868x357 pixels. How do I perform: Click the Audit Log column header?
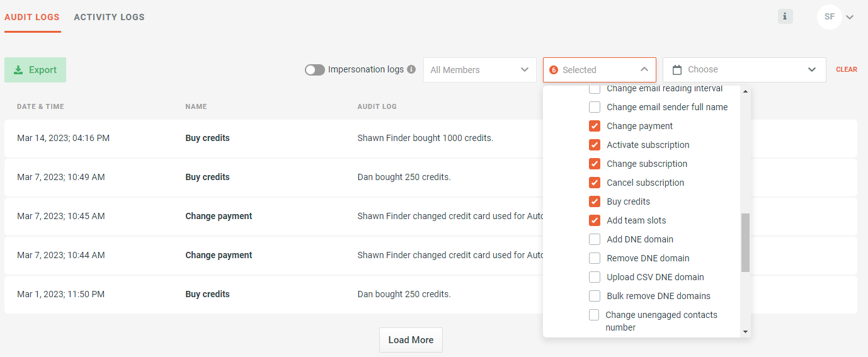click(x=377, y=106)
